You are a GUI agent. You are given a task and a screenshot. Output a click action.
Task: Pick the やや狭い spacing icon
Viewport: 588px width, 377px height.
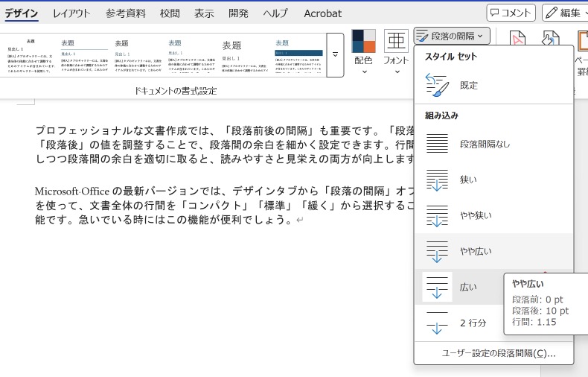437,215
